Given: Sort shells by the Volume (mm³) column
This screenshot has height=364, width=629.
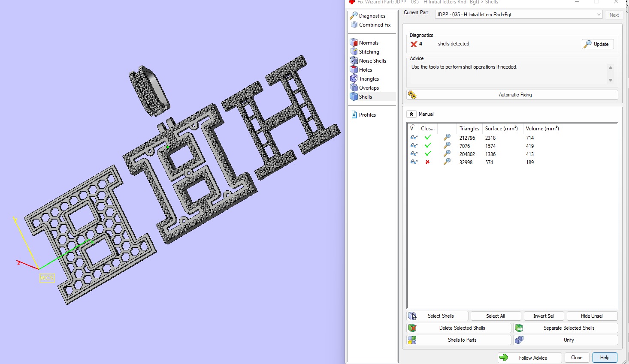Looking at the screenshot, I should 543,129.
